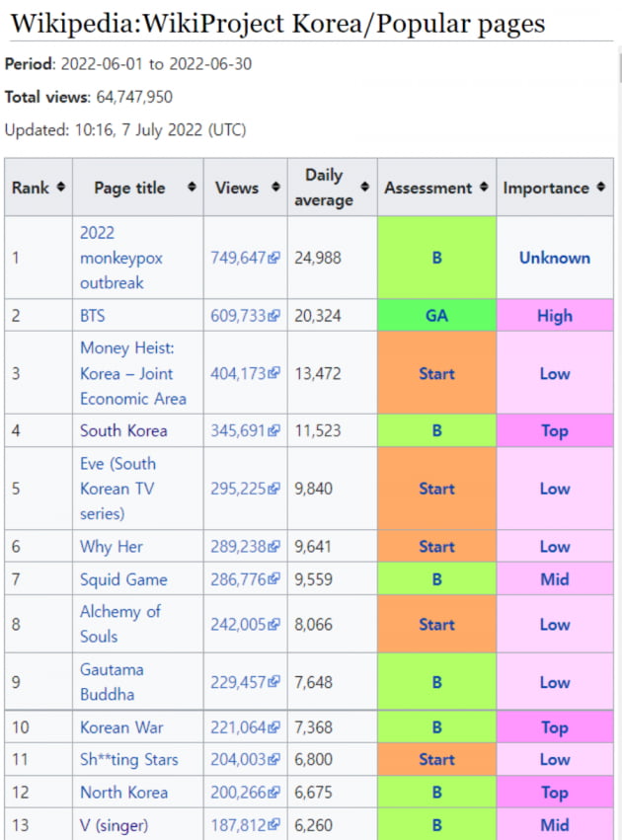The width and height of the screenshot is (622, 840).
Task: Open the V (singer) article
Action: [x=114, y=825]
